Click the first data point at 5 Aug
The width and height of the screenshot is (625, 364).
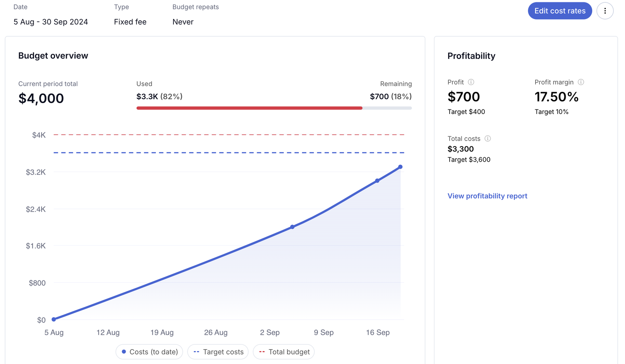pyautogui.click(x=54, y=319)
